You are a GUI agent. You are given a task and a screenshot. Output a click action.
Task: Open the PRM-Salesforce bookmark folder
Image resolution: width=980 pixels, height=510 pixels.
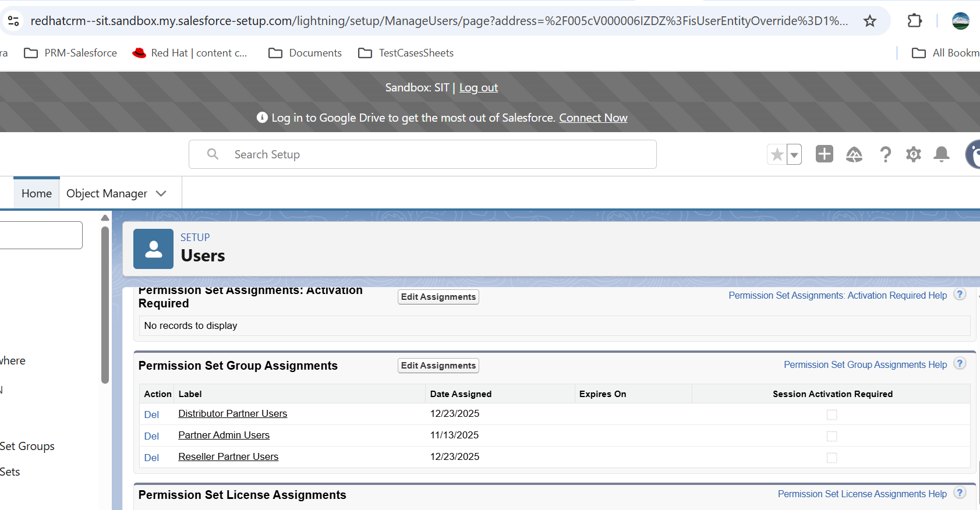[70, 53]
